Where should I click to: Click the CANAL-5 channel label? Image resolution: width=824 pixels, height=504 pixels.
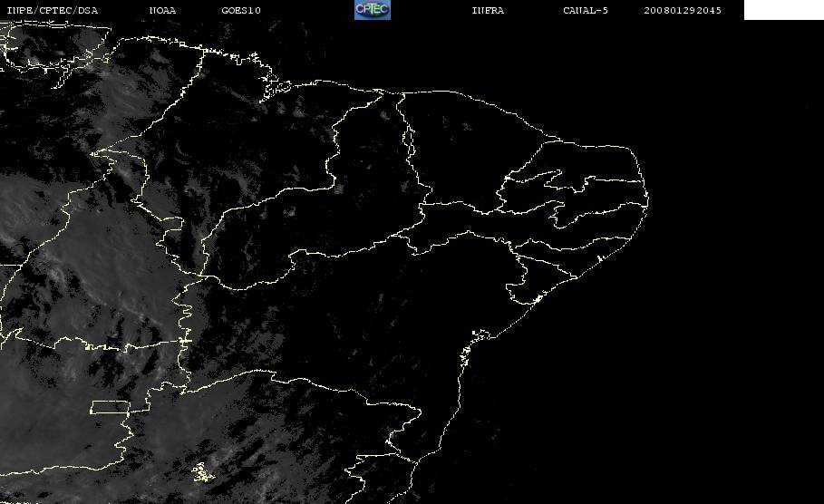click(x=586, y=11)
